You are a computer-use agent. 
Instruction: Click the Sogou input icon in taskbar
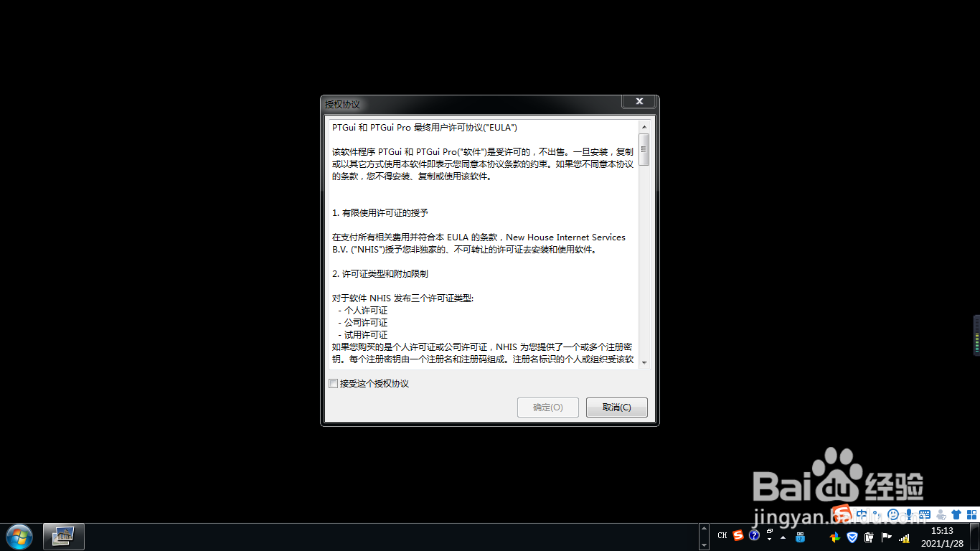738,535
